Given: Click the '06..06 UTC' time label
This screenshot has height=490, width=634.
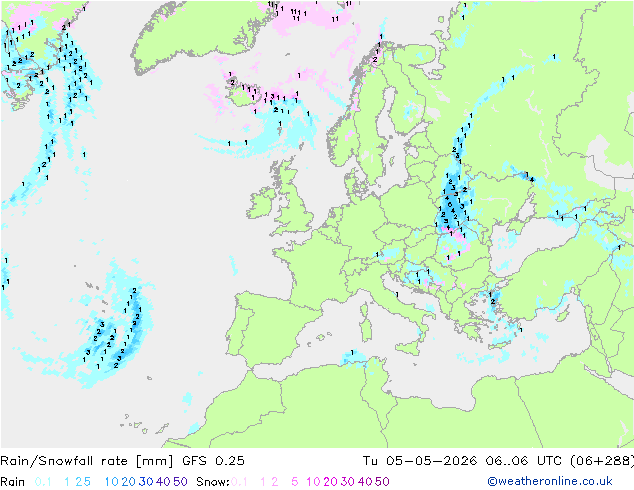Looking at the screenshot, I should coord(522,461).
